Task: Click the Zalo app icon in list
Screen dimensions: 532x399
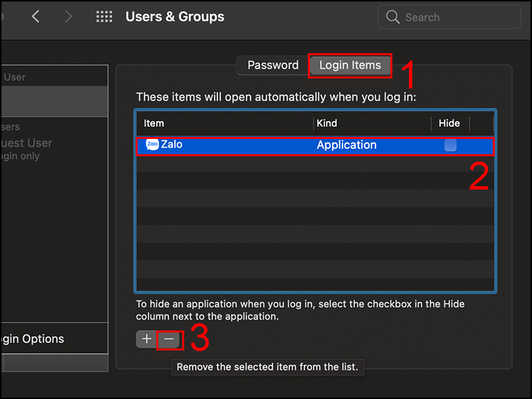Action: click(152, 144)
